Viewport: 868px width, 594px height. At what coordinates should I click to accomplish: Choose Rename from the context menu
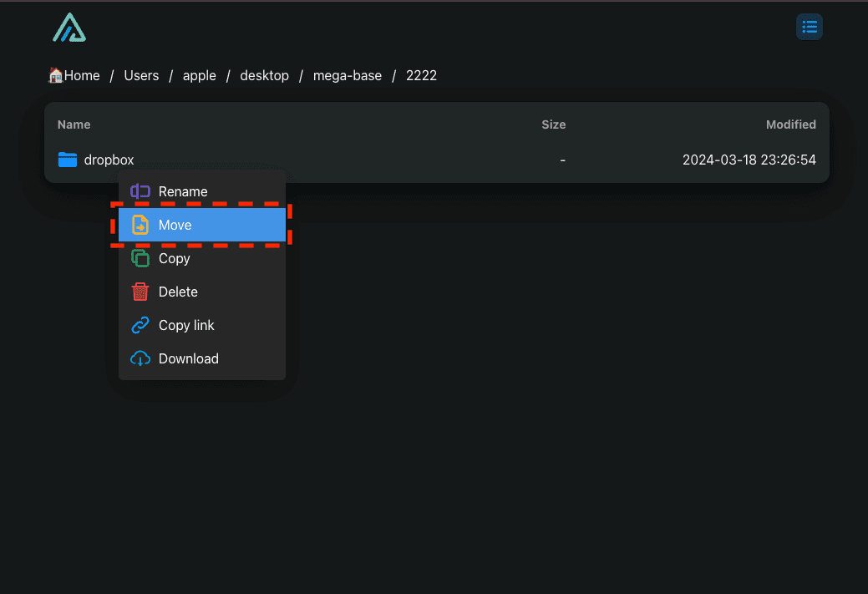pyautogui.click(x=202, y=191)
